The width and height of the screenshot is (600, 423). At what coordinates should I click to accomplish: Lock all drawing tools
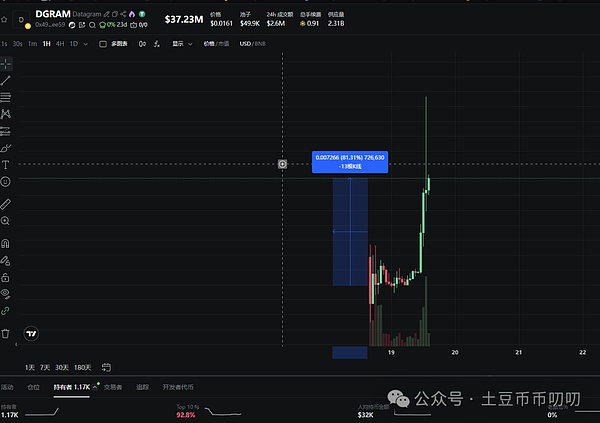click(x=6, y=277)
